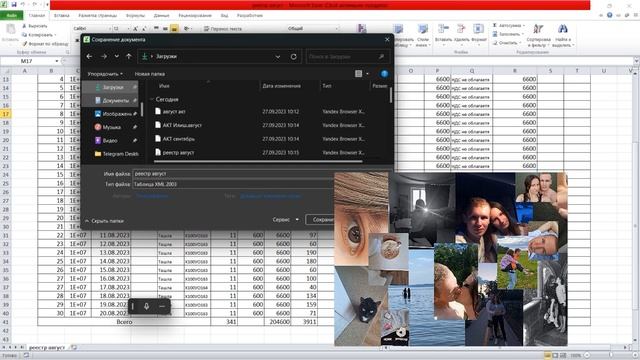Switch to the Формулы tab
Viewport: 640px width, 360px height.
tap(135, 16)
